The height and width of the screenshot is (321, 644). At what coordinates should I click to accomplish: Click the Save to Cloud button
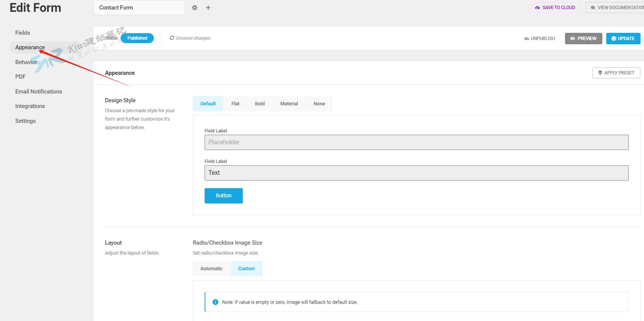click(555, 8)
